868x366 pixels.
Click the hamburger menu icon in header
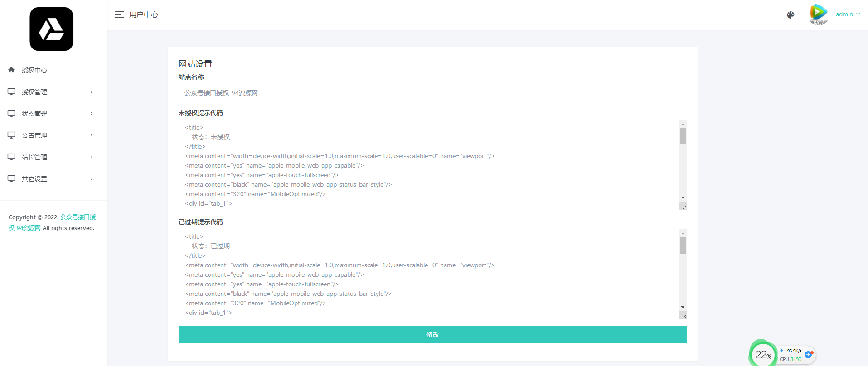click(x=119, y=14)
